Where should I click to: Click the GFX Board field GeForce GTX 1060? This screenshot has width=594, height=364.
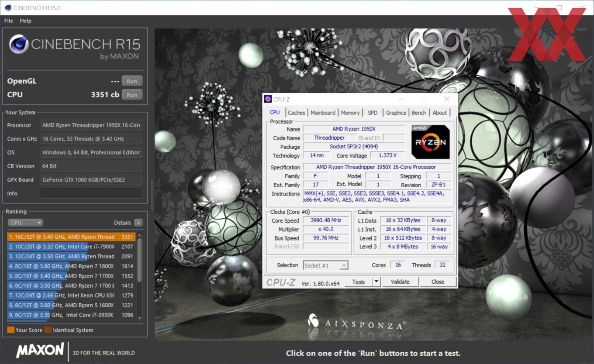pos(91,180)
